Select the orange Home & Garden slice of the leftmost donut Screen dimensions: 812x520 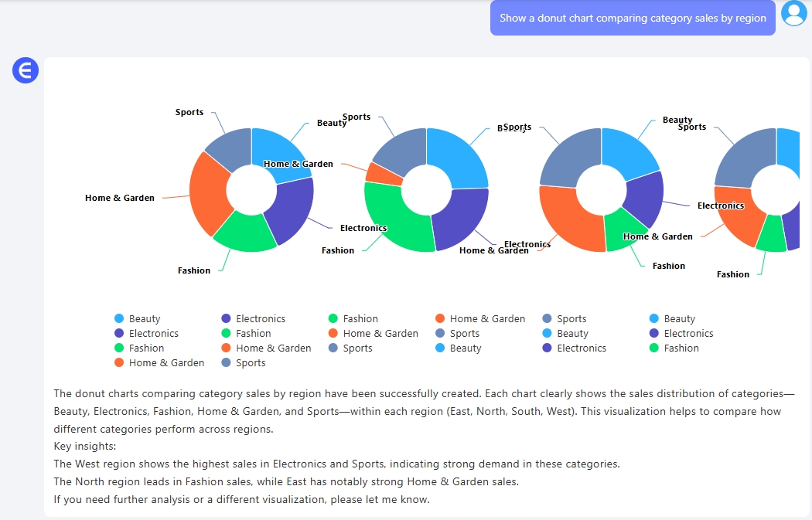(x=207, y=193)
